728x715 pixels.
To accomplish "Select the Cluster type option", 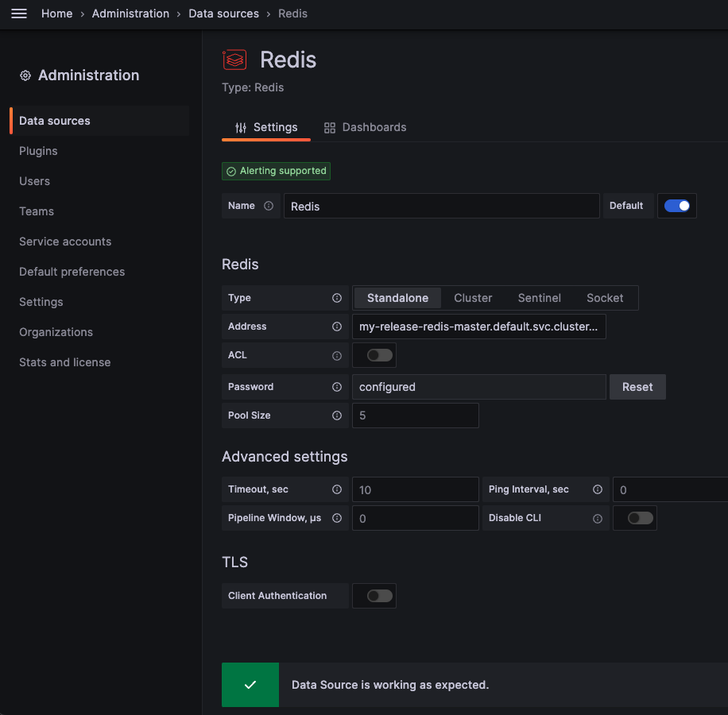I will [473, 298].
